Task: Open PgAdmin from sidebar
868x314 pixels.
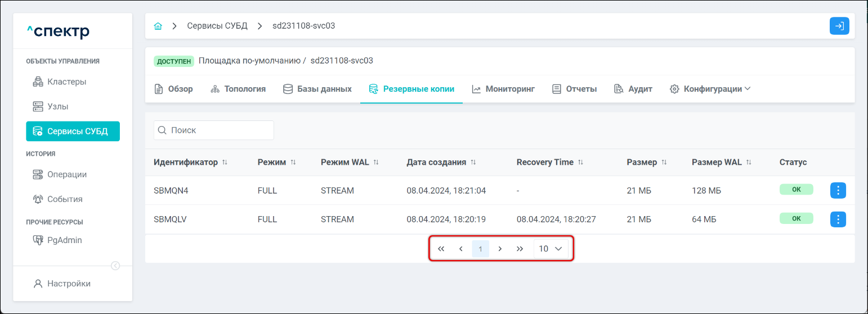Action: click(64, 240)
